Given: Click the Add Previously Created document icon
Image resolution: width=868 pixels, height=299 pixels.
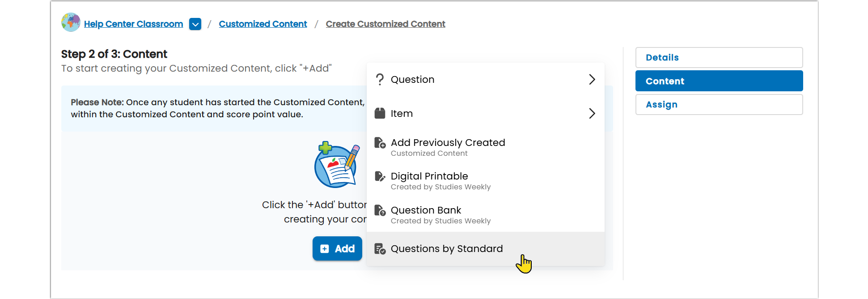Looking at the screenshot, I should coord(380,143).
